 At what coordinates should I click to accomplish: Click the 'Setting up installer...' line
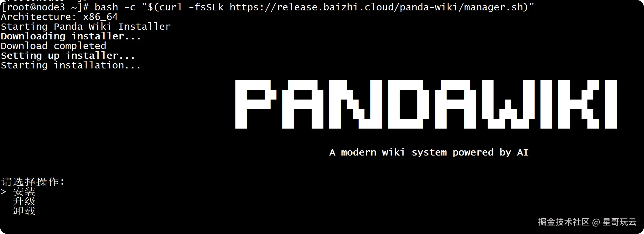coord(68,56)
